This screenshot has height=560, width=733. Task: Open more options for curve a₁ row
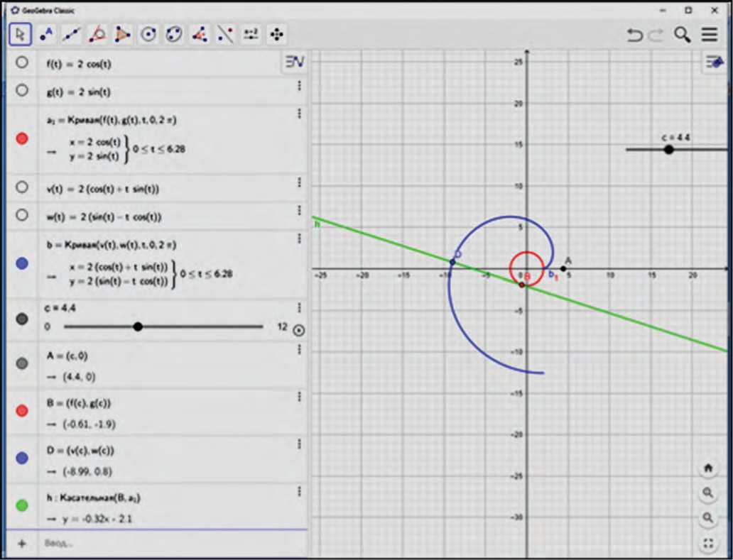click(299, 114)
